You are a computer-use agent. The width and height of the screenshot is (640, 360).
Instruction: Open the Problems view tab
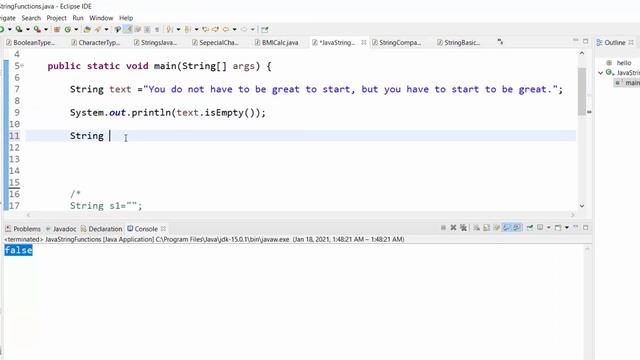(23, 229)
